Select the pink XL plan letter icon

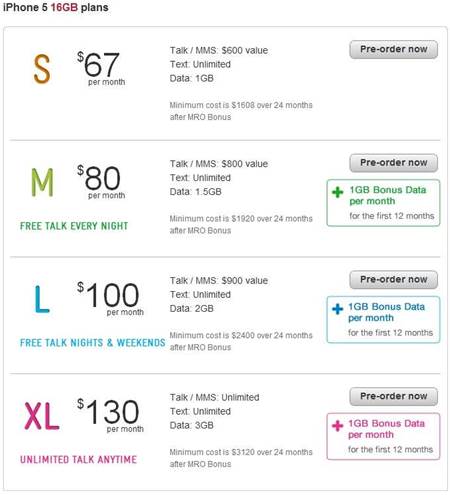(x=42, y=416)
